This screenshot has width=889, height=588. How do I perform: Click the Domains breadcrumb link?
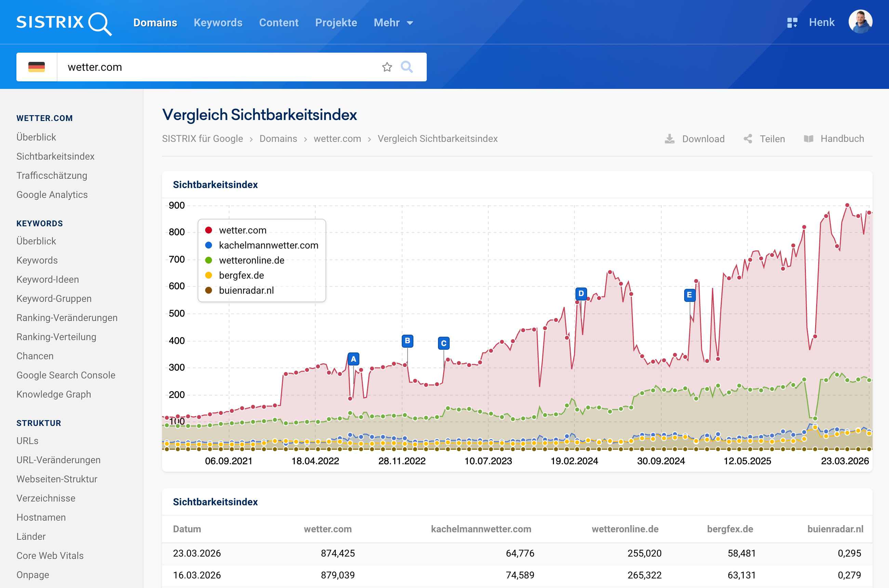click(x=278, y=139)
